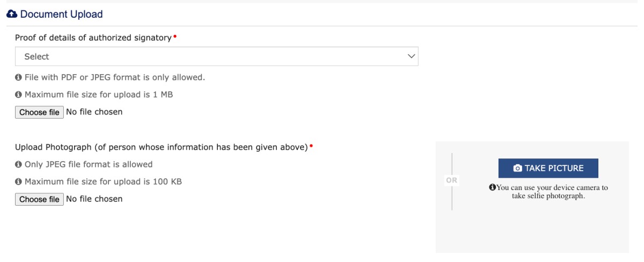The height and width of the screenshot is (262, 644).
Task: Click info icon beside device camera hint
Action: coord(492,188)
